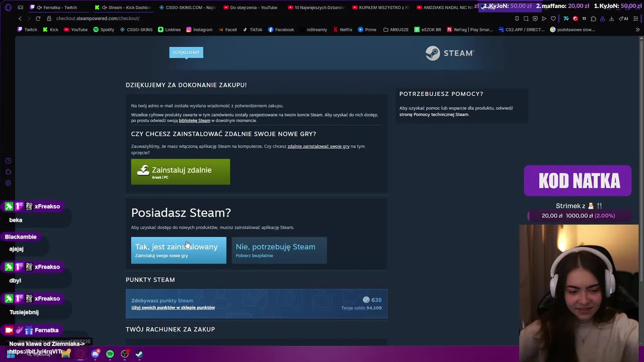644x362 pixels.
Task: Open Steam from the taskbar
Action: tap(139, 354)
